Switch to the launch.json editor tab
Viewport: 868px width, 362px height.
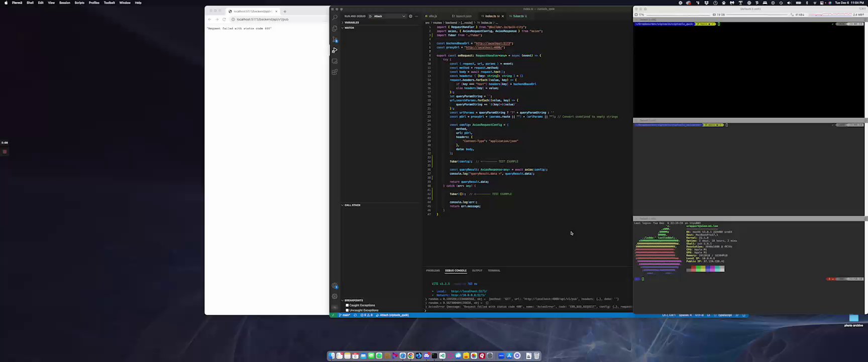[x=463, y=16]
